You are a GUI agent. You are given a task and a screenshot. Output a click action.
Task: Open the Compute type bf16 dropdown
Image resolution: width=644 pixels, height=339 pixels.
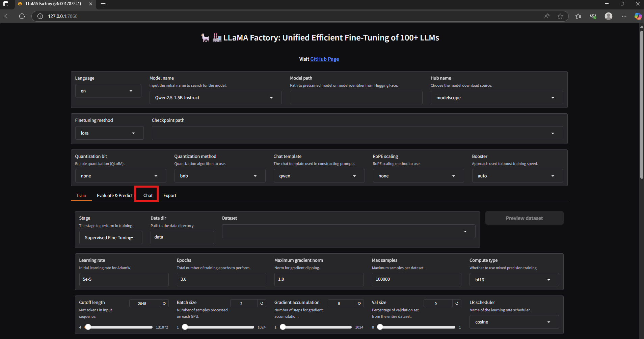(x=514, y=280)
